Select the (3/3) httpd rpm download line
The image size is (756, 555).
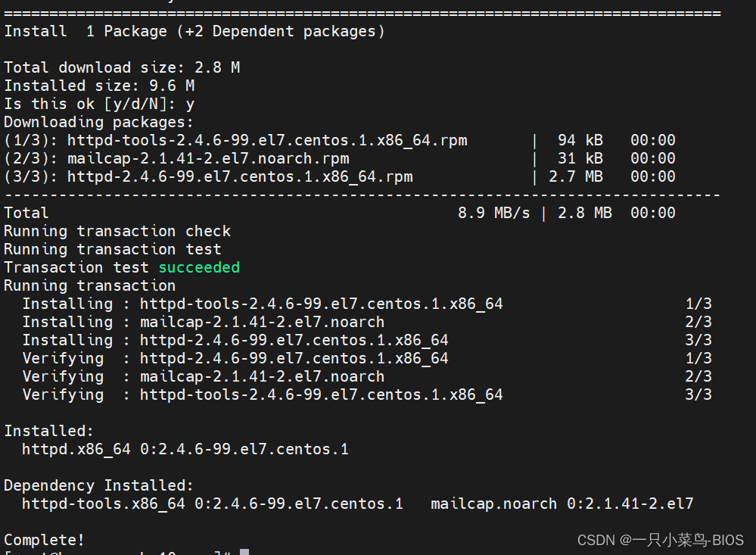point(340,176)
